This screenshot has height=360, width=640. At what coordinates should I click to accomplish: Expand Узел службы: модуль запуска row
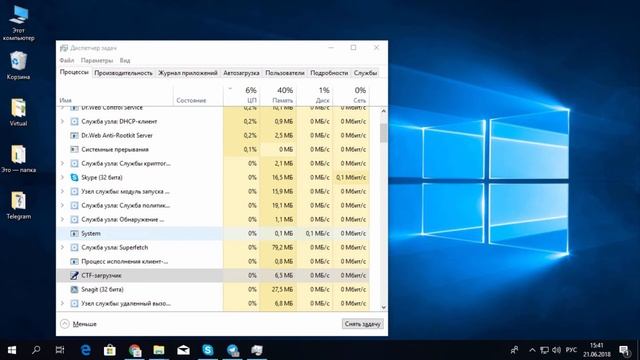62,191
